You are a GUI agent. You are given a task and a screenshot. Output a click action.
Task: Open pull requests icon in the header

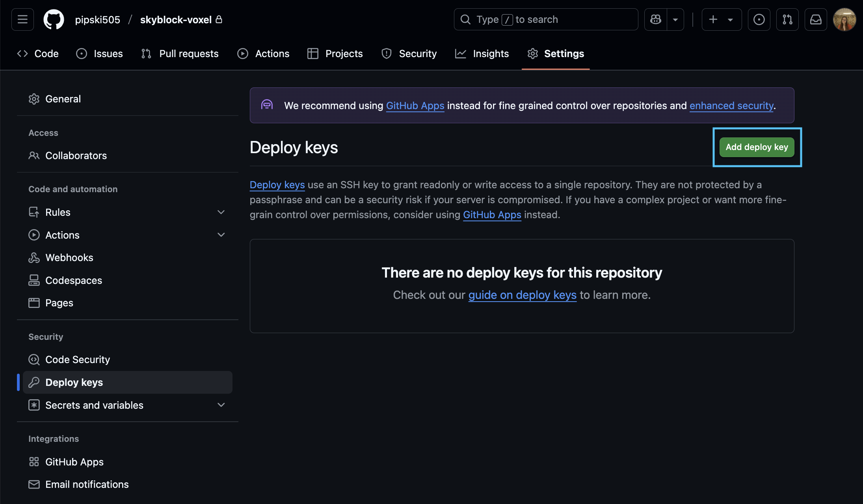[x=787, y=19]
